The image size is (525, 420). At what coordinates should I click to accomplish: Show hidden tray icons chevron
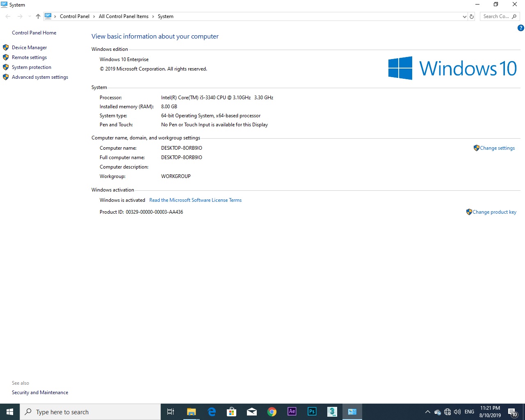pos(427,412)
